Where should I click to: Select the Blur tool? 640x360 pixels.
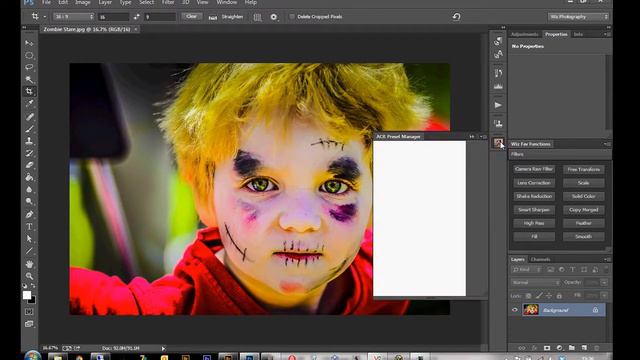coord(29,190)
